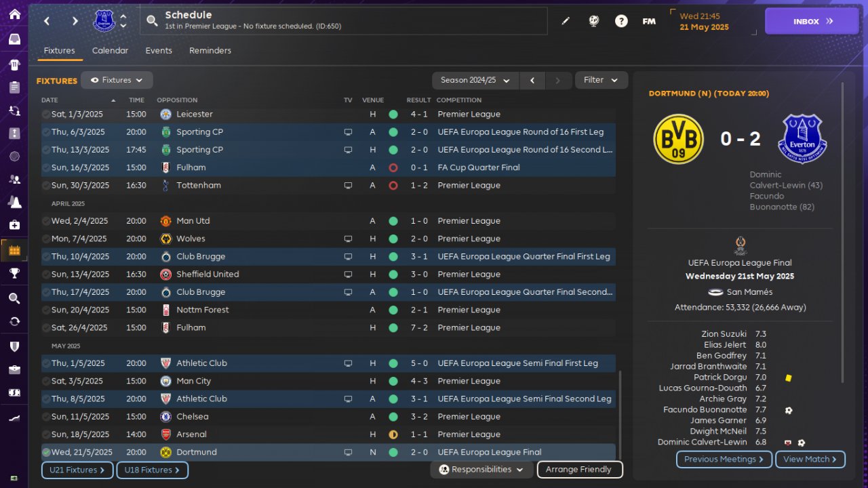Click the TV icon on the Dortmund fixture
This screenshot has width=868, height=488.
348,452
